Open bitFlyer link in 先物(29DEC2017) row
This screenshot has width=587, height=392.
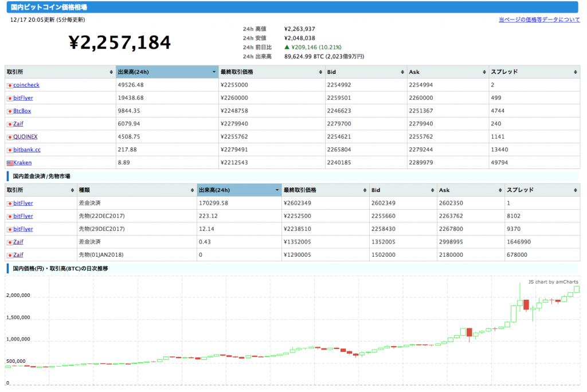23,229
